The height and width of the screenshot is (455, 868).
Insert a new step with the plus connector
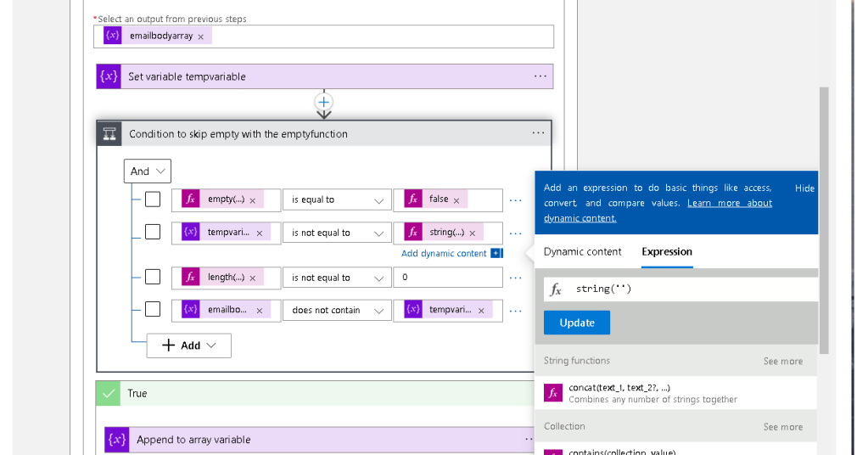pyautogui.click(x=324, y=102)
